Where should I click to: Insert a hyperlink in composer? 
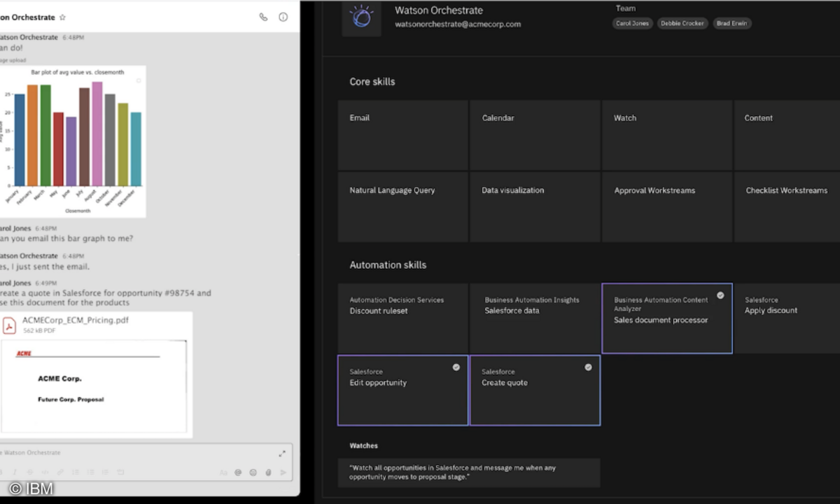click(60, 472)
